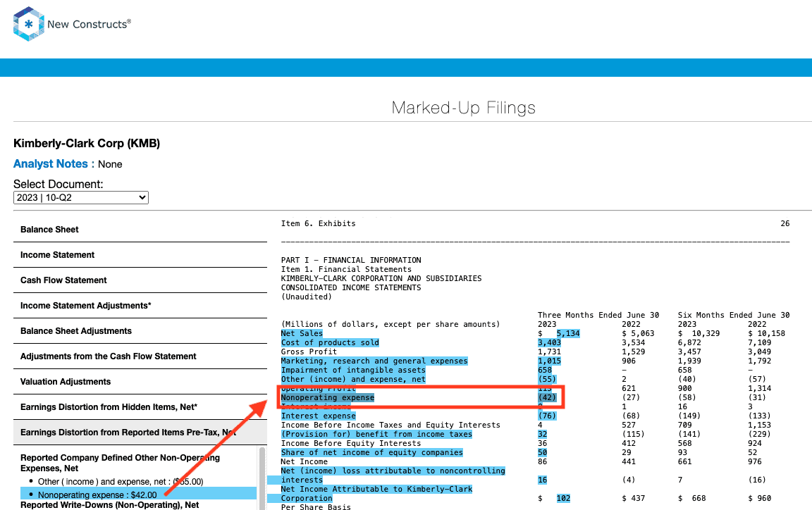Screen dimensions: 812x510
Task: Click the 1,314 operating profit value
Action: click(760, 388)
